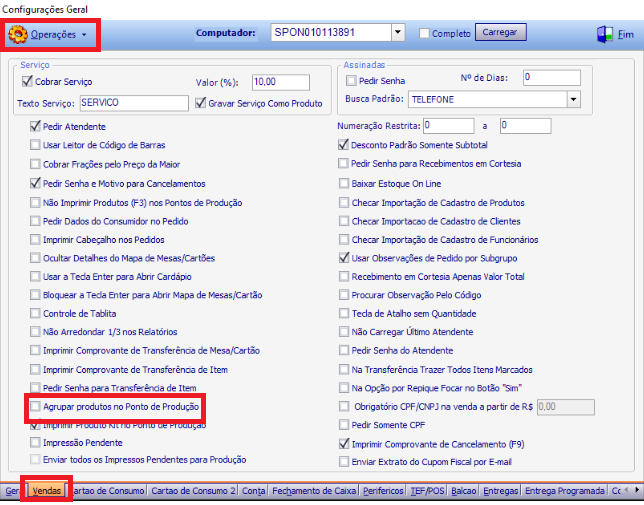Enable Controle de Tablita
This screenshot has height=505, width=644.
click(x=35, y=313)
